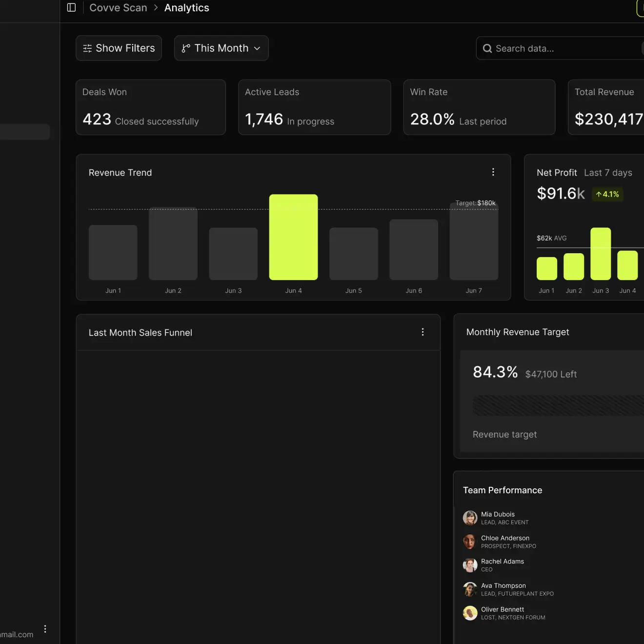Click Chloe Anderson avatar
644x644 pixels.
pos(470,542)
